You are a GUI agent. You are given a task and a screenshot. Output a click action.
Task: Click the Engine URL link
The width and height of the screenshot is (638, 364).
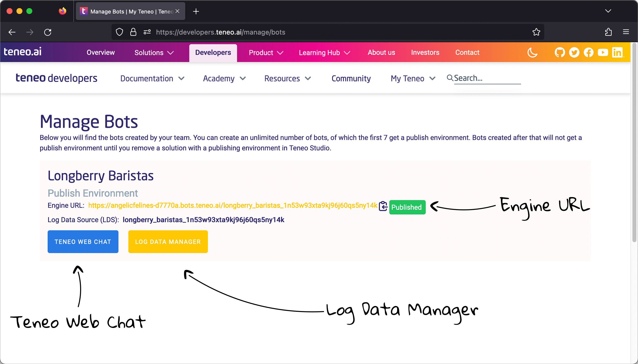point(232,206)
